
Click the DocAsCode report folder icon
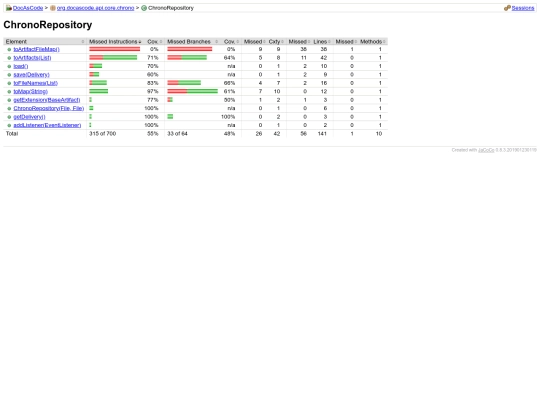coord(9,8)
